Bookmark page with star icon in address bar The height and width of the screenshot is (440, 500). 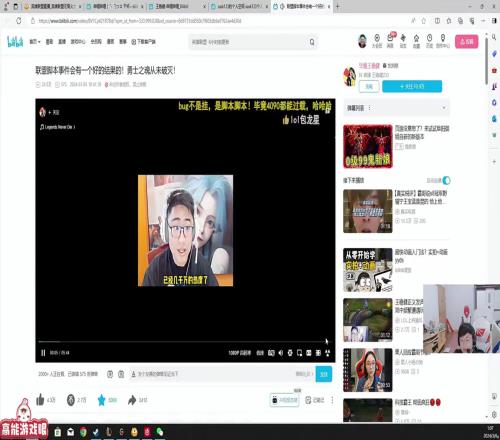pos(424,21)
